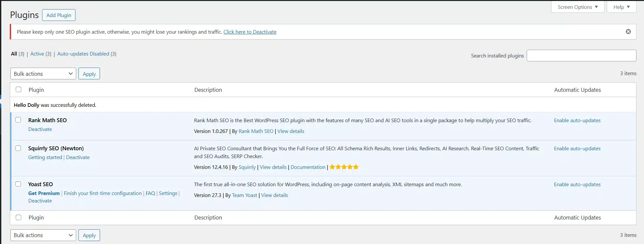Click the 'Click here to Deactivate' link
The height and width of the screenshot is (244, 644).
tap(250, 32)
